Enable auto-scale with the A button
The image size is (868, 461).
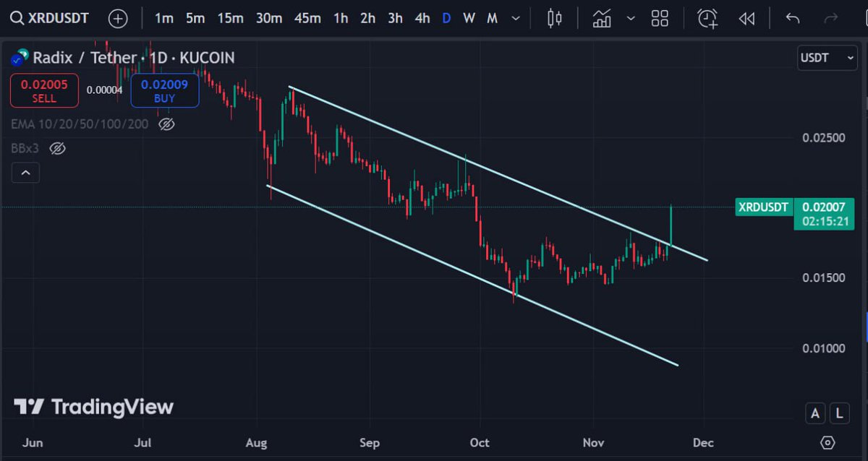pyautogui.click(x=815, y=413)
